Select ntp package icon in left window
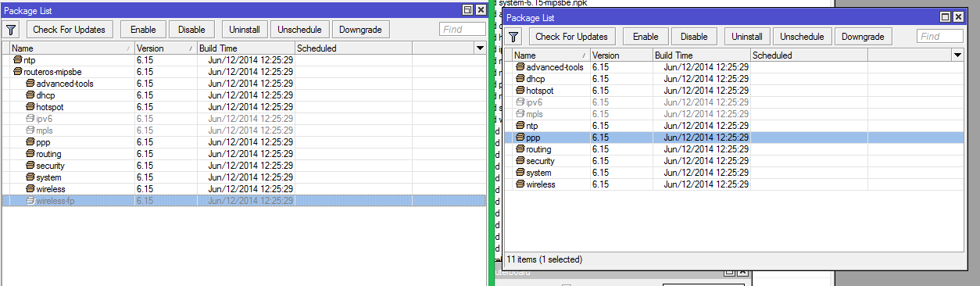The image size is (980, 286). pos(18,60)
